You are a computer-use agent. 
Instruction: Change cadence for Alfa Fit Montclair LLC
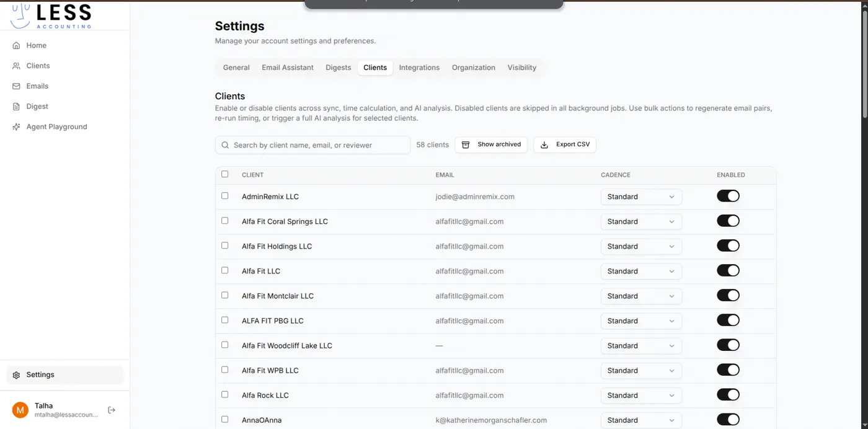click(641, 296)
